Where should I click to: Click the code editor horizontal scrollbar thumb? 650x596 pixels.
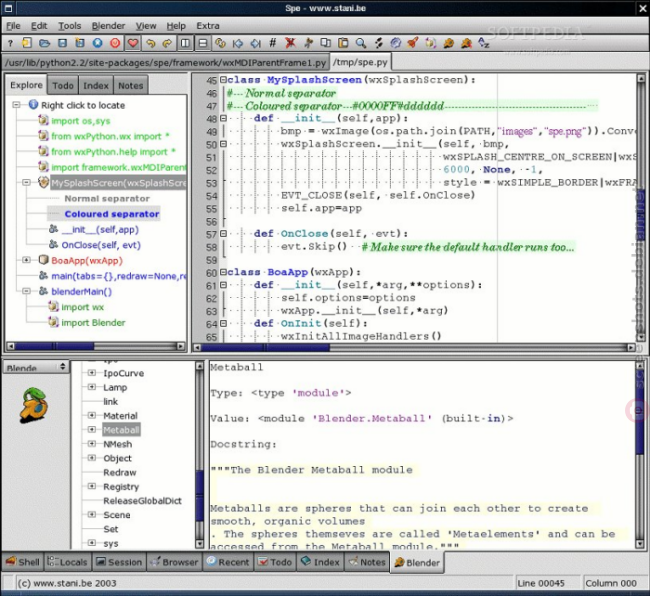click(x=265, y=347)
